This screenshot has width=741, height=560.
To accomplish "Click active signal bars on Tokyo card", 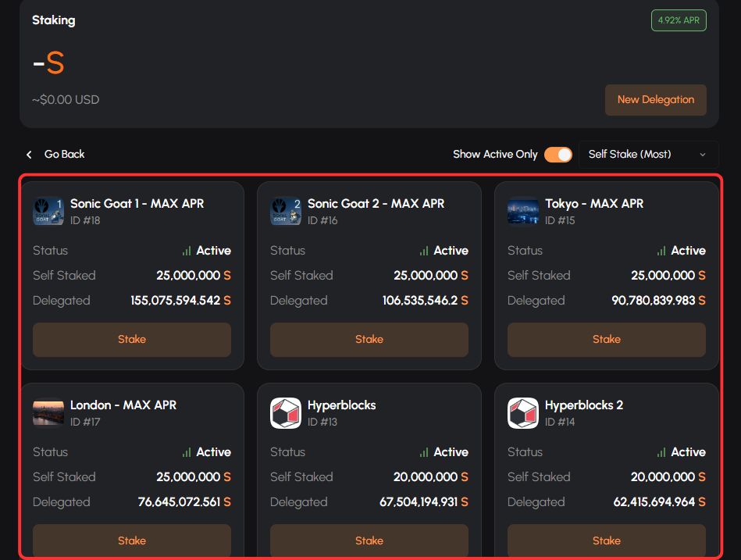I will click(x=661, y=251).
